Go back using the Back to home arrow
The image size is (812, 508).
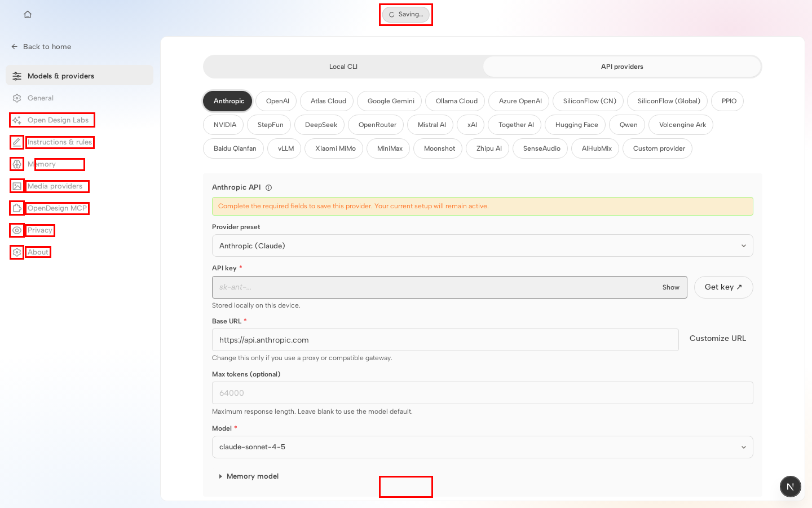click(15, 47)
